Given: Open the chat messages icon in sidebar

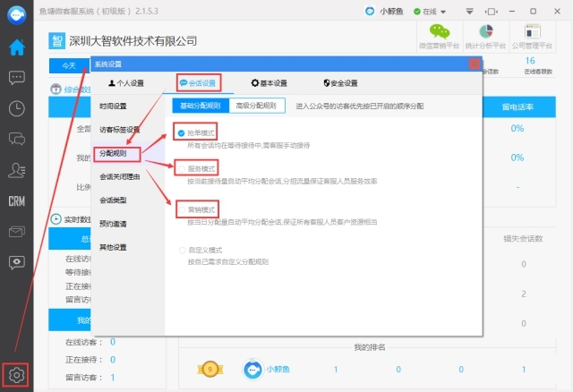Looking at the screenshot, I should [x=17, y=78].
